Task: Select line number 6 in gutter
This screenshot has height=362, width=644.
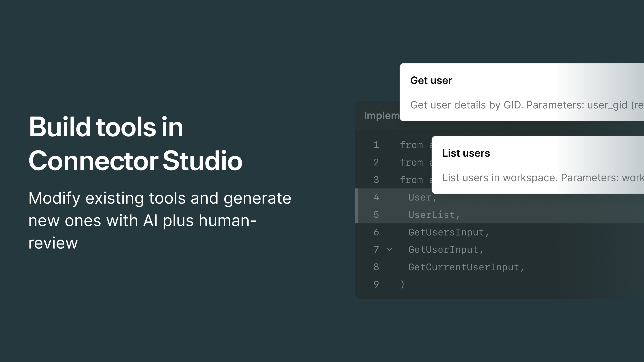Action: coord(376,232)
